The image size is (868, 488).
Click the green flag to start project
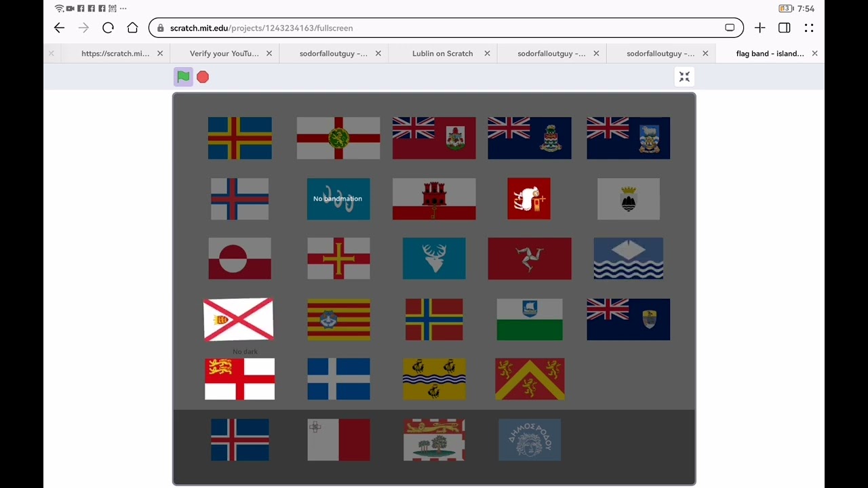tap(183, 77)
